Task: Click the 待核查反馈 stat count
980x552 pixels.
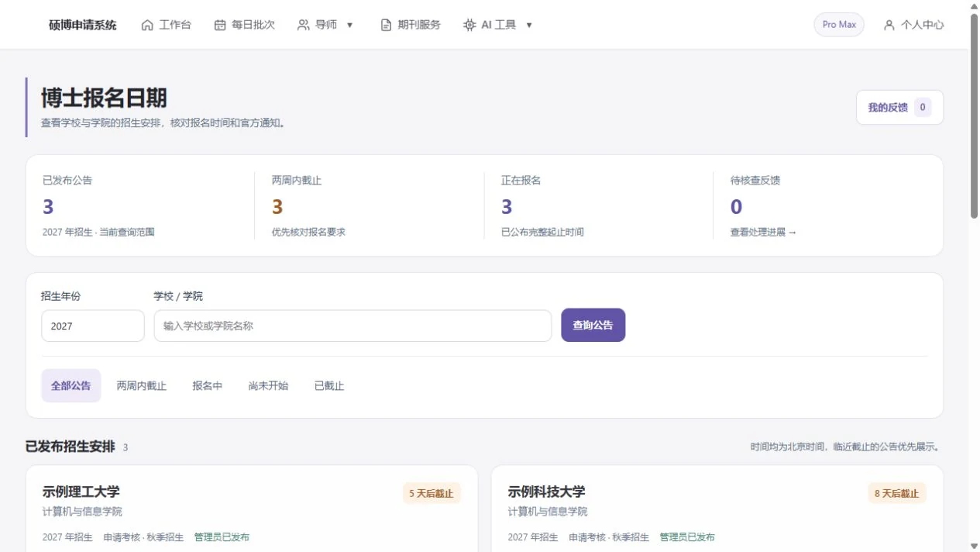Action: 736,207
